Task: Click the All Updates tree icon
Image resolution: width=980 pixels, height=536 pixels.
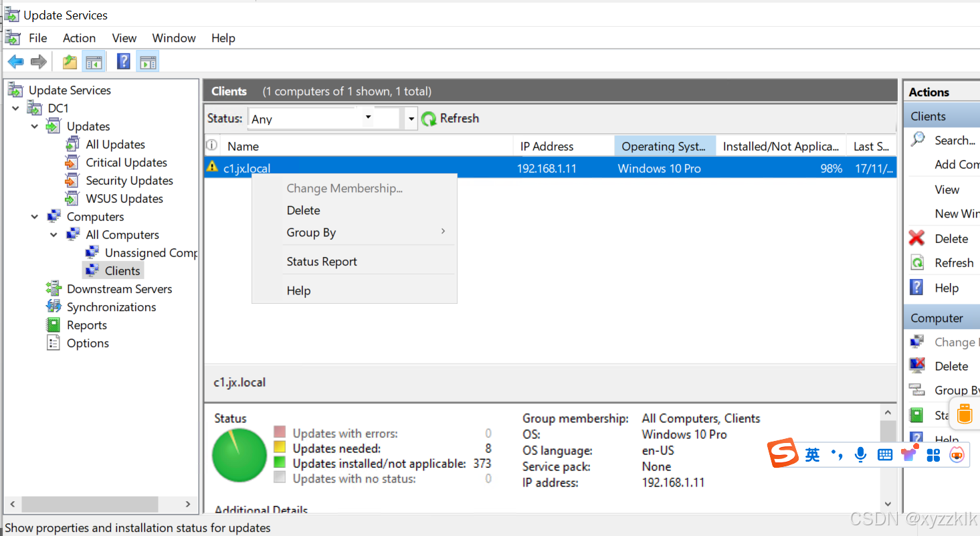Action: tap(72, 144)
